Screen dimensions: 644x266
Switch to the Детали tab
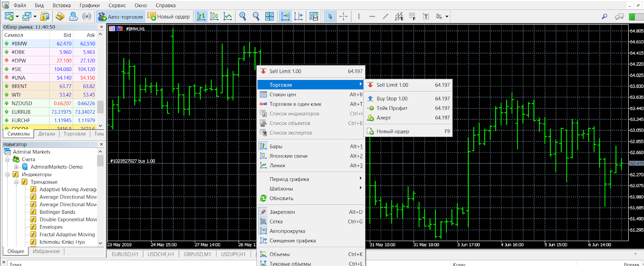click(x=47, y=134)
